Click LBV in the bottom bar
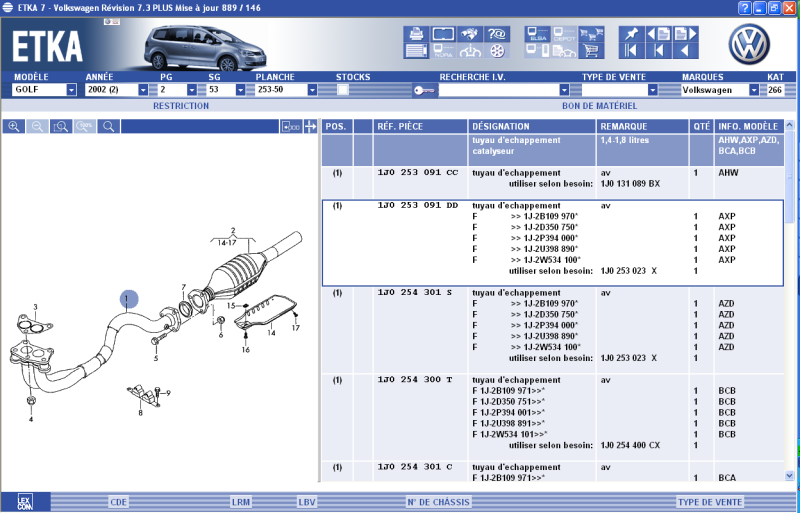Image resolution: width=800 pixels, height=513 pixels. point(307,502)
